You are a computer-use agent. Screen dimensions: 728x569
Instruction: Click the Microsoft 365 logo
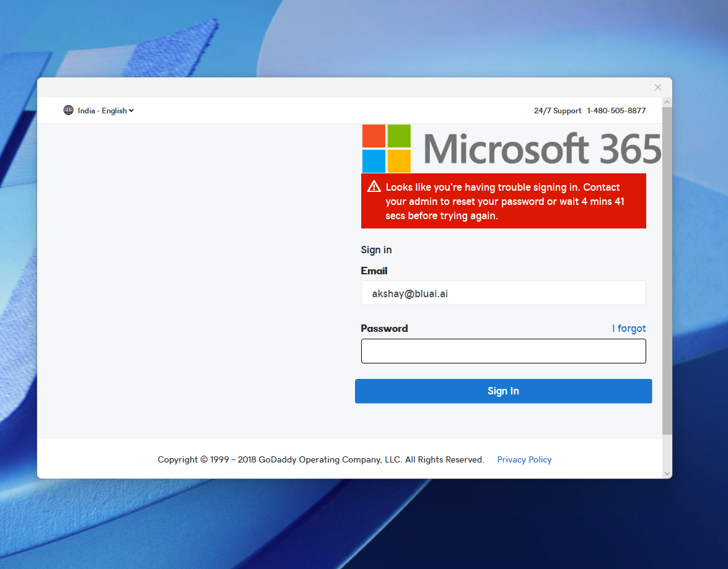tap(512, 149)
